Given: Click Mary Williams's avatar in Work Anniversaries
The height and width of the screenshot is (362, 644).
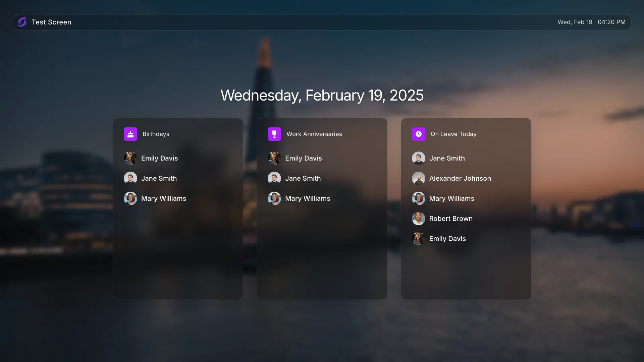Looking at the screenshot, I should click(274, 198).
